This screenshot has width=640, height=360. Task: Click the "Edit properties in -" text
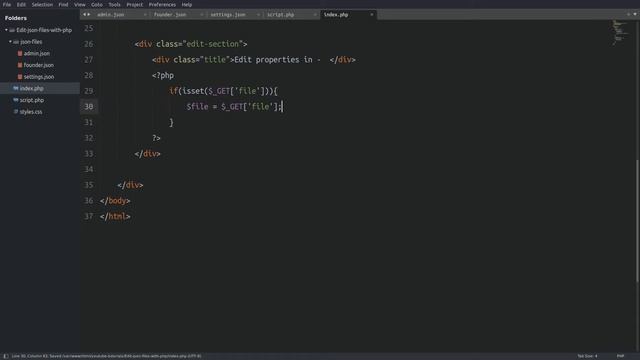pos(277,60)
